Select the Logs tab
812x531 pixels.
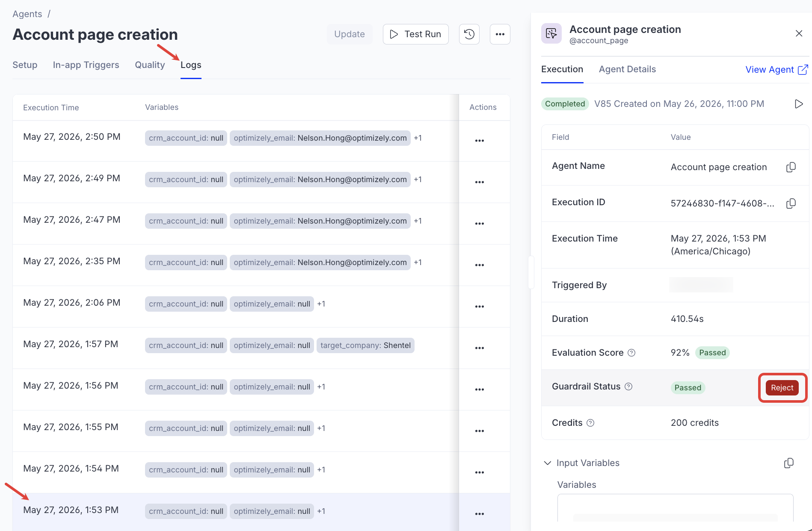[191, 65]
